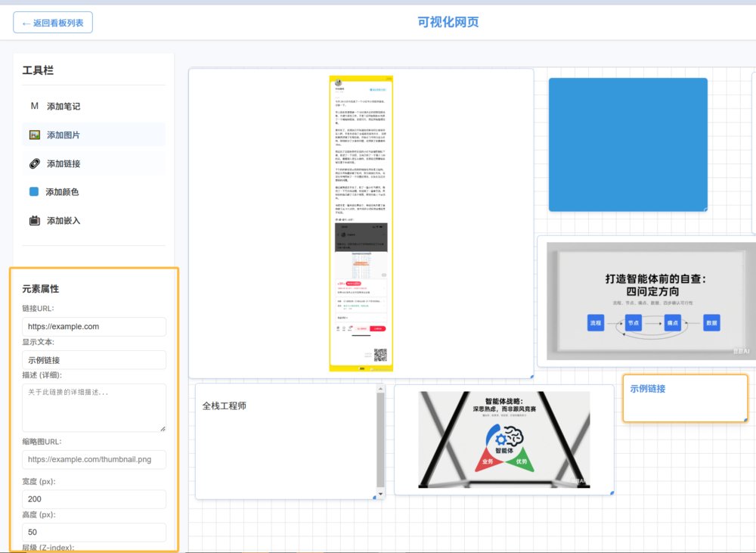Click the 高度 (px) field

[94, 533]
